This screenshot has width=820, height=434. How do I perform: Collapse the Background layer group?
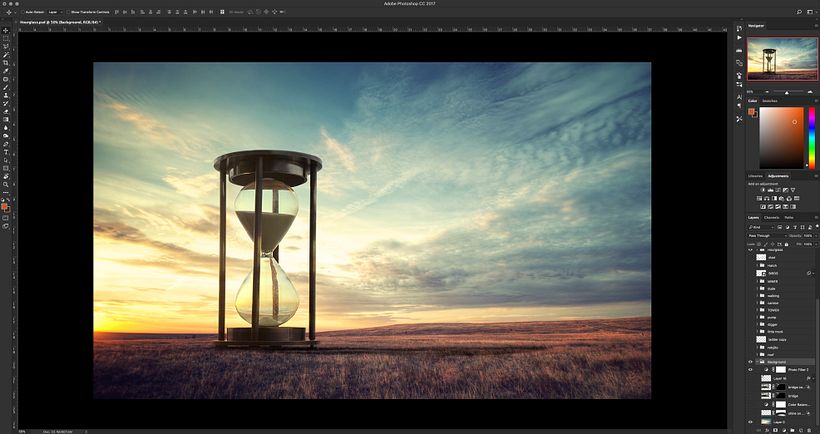click(757, 362)
